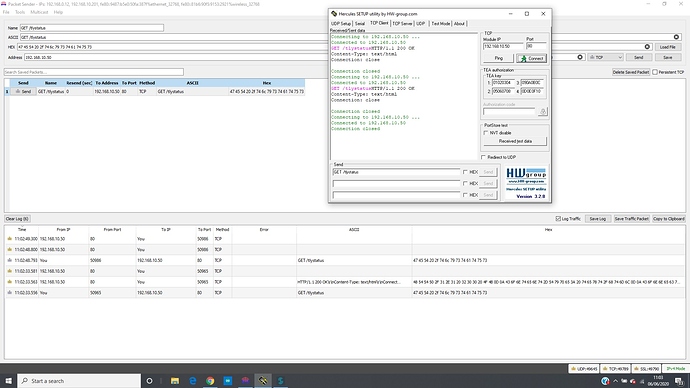Click the TCP port status button
690x388 pixels.
point(616,369)
